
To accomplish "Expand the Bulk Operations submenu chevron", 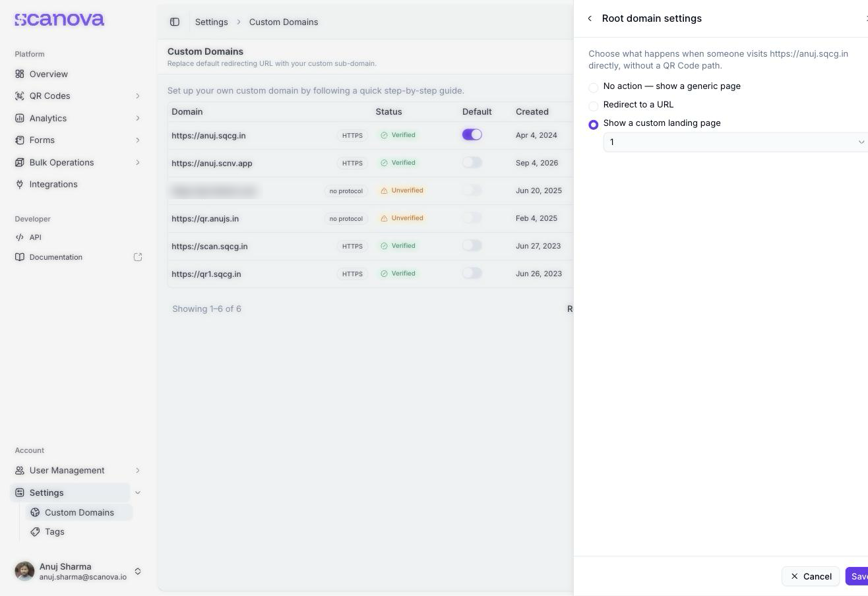I will coord(138,162).
